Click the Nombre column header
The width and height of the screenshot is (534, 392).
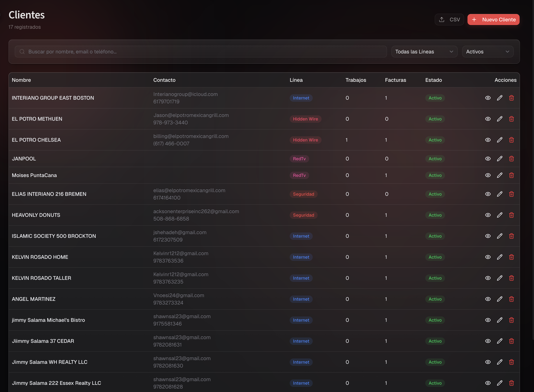21,80
